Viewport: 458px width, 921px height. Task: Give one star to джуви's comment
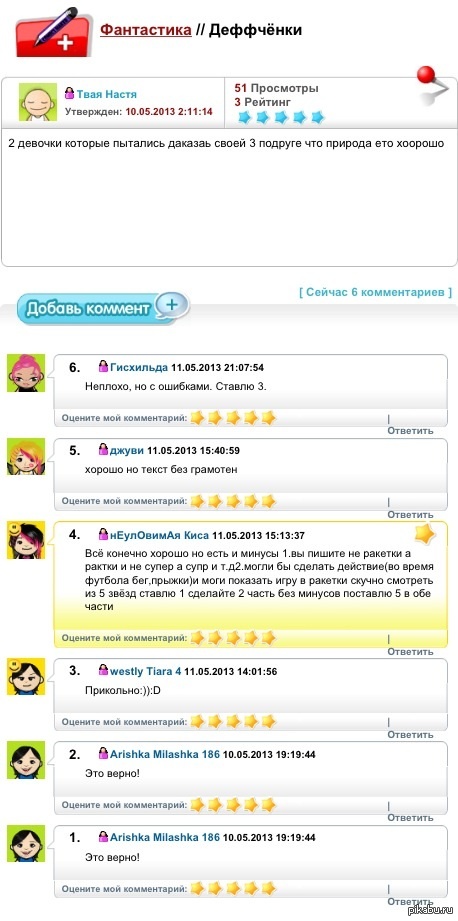coord(197,501)
